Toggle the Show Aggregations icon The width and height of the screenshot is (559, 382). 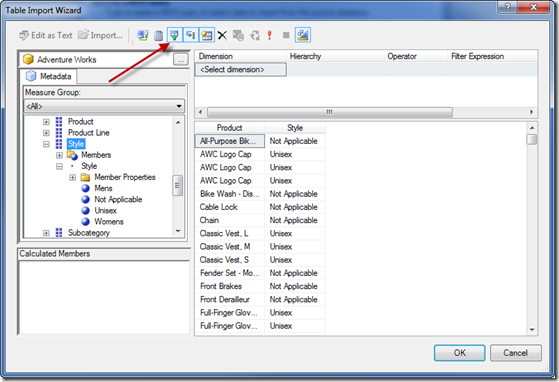(x=207, y=35)
